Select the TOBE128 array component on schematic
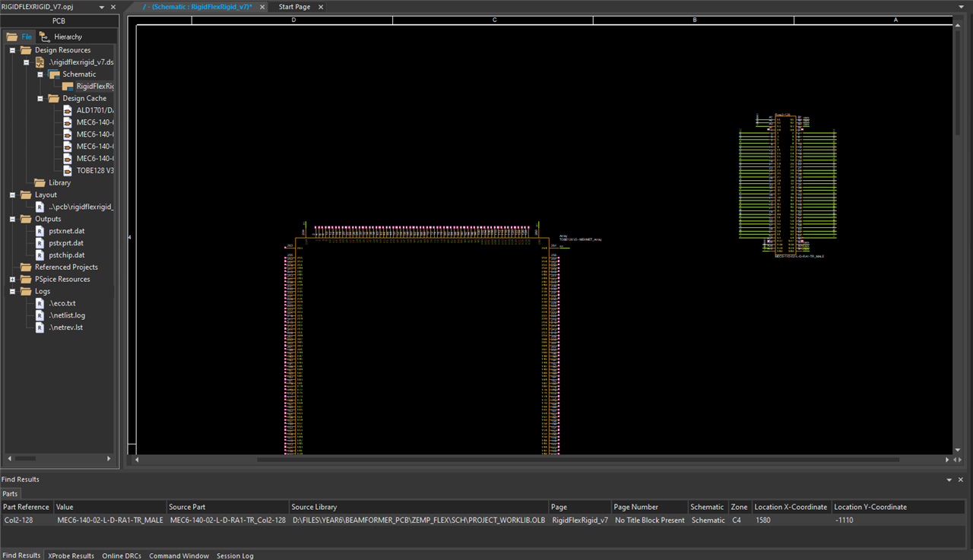Viewport: 973px width, 560px height. [422, 346]
